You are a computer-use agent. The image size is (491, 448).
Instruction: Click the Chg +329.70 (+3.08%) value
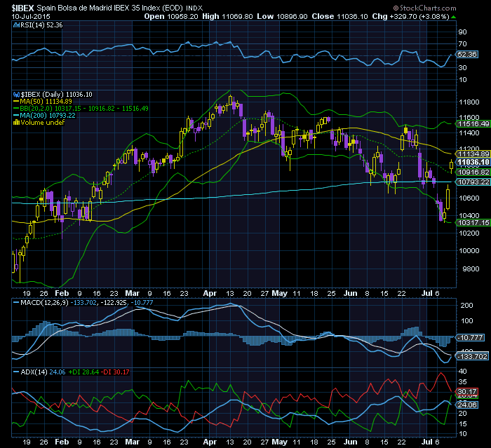(411, 17)
